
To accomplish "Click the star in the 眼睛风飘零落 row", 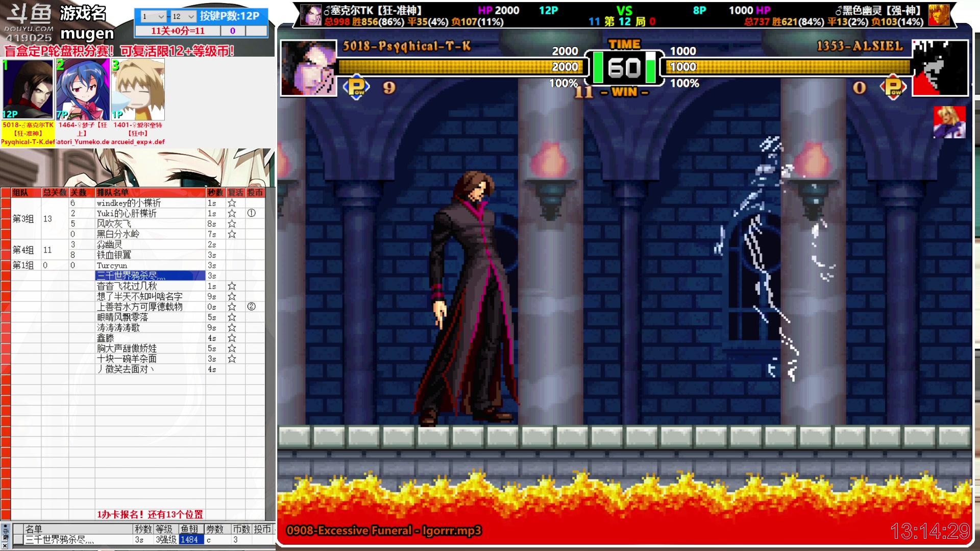I will 232,317.
